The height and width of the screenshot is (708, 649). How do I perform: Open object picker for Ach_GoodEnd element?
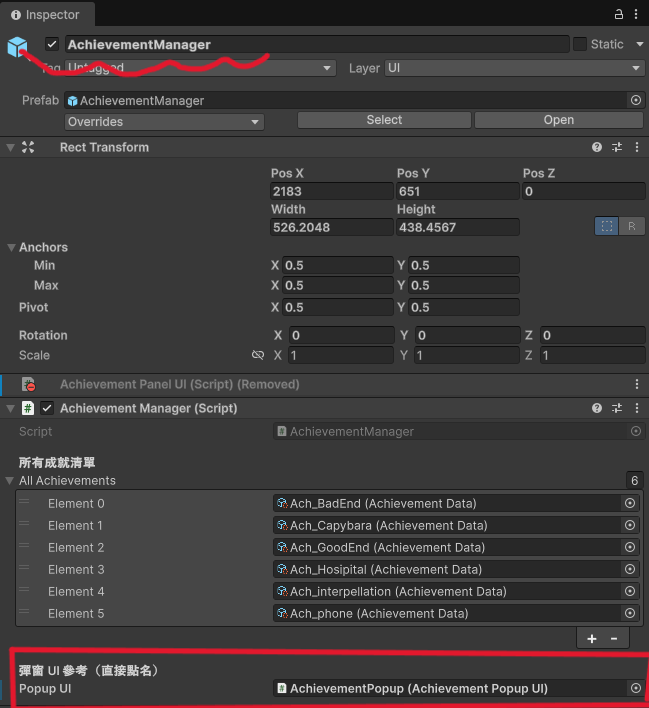pyautogui.click(x=630, y=547)
